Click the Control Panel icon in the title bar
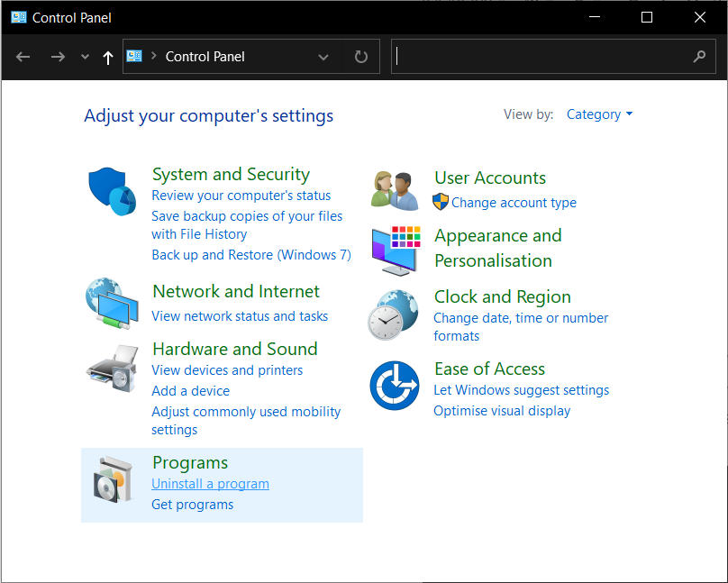728x583 pixels. (x=19, y=18)
